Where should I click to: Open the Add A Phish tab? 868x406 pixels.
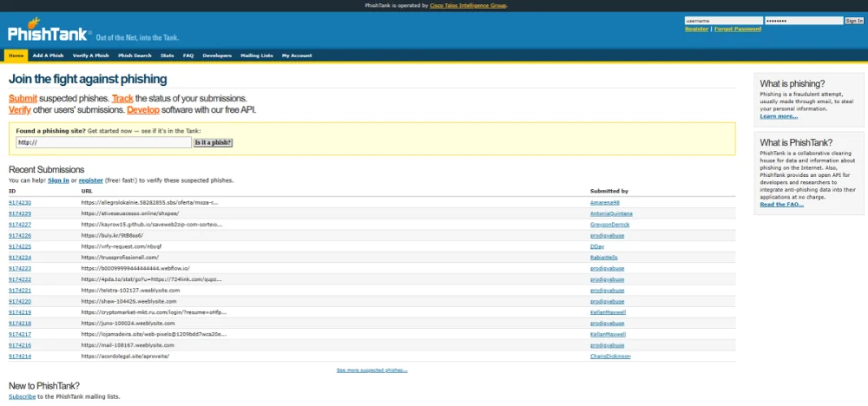(x=48, y=56)
